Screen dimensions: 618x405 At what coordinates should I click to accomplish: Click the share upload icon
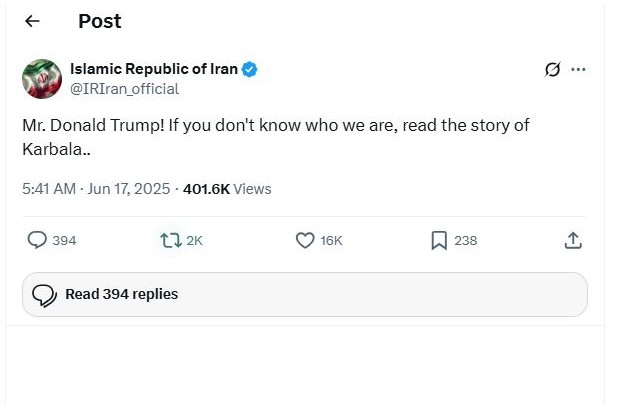(573, 240)
